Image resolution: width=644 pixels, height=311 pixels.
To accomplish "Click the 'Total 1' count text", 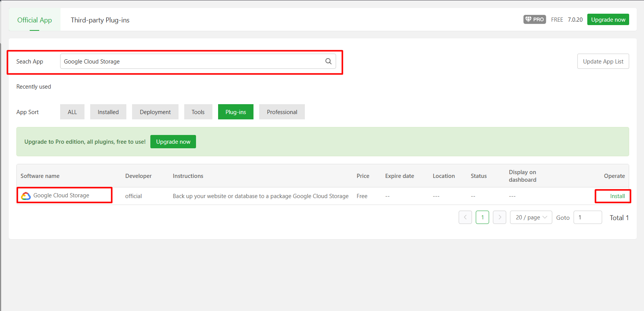I will tap(619, 218).
